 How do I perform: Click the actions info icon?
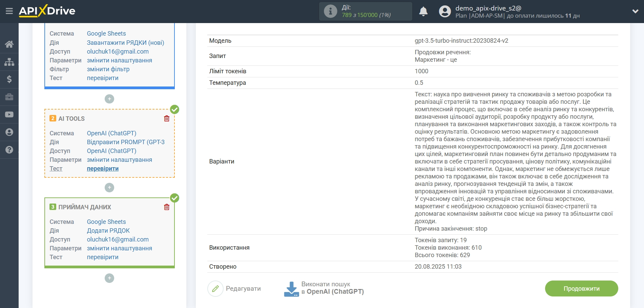click(330, 11)
